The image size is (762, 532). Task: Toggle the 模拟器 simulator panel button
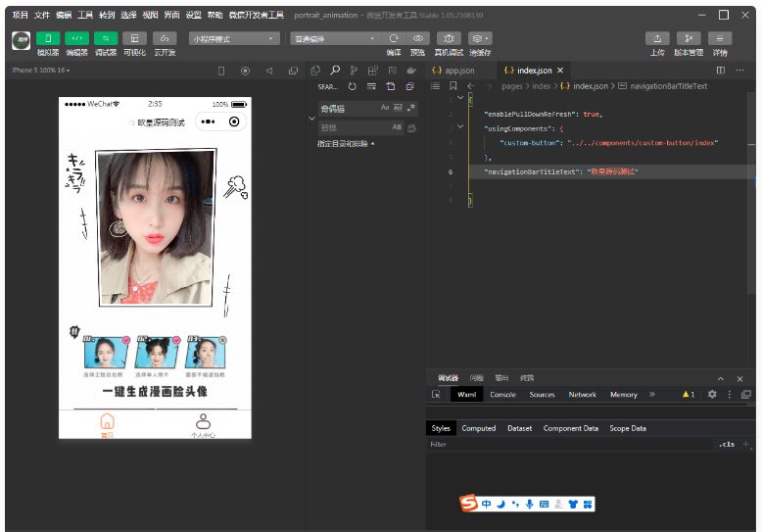coord(48,38)
